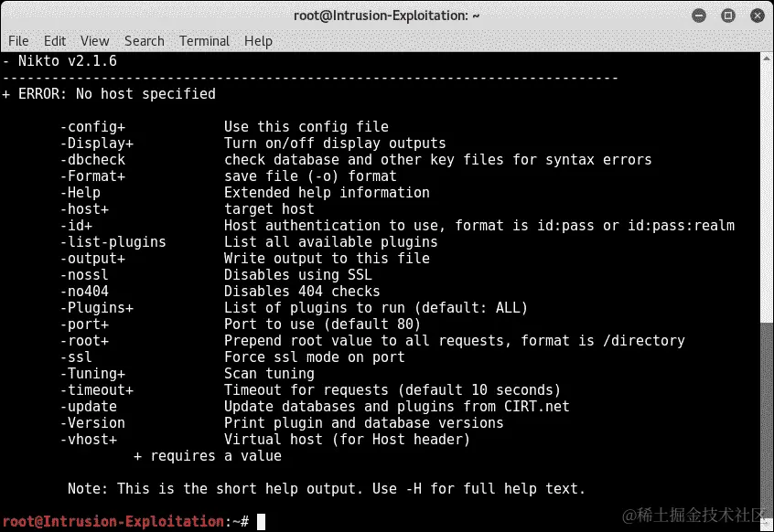Screen dimensions: 774x532
Task: Click the window title root@Intrusion-Exploitation
Action: click(x=386, y=16)
